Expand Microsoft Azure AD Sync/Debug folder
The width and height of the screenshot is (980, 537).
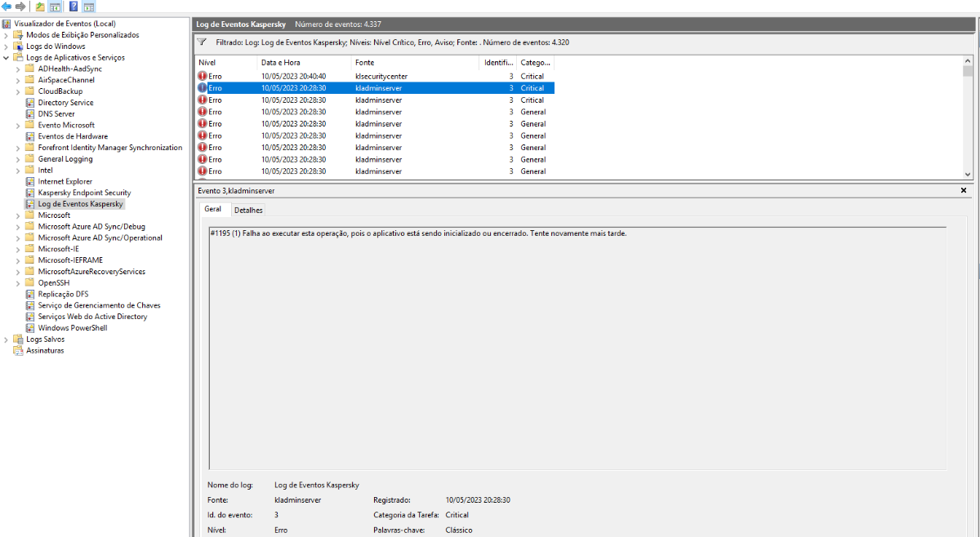click(x=18, y=227)
